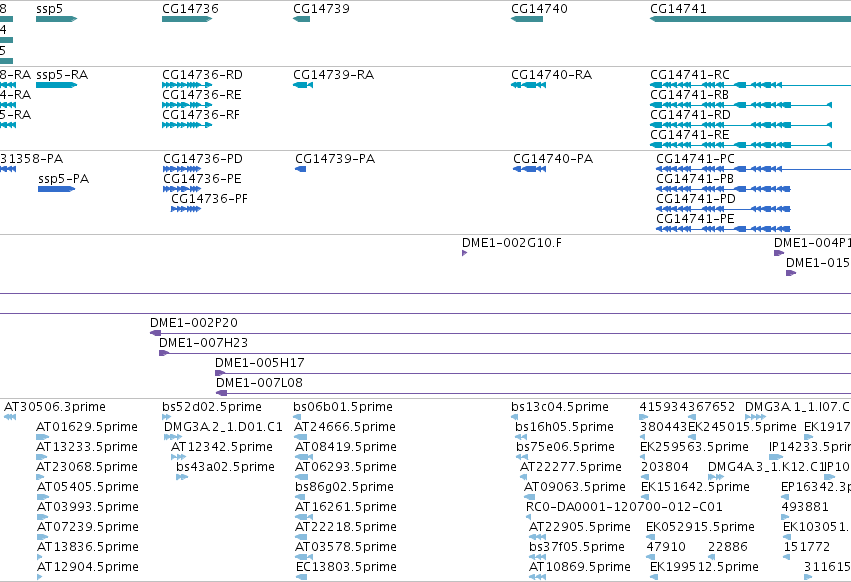Select transcript CG14741-RE

coord(690,135)
